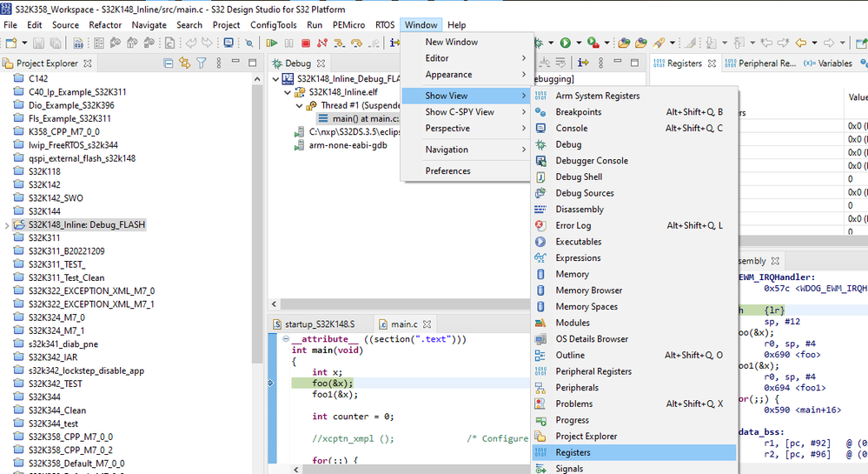Image resolution: width=868 pixels, height=474 pixels.
Task: Click the green Run toolbar icon
Action: [x=565, y=43]
